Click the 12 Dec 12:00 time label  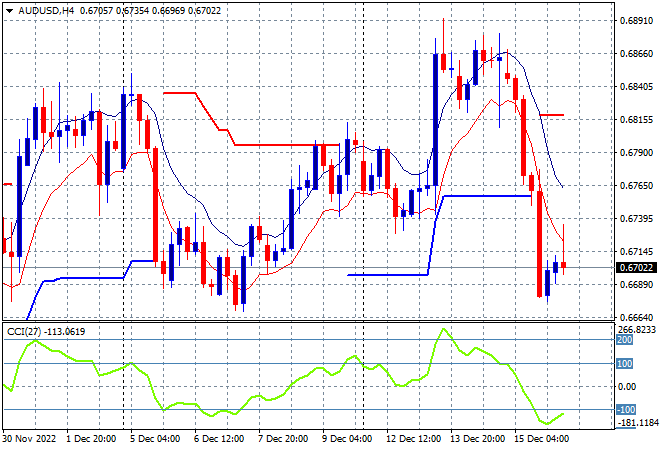point(413,438)
